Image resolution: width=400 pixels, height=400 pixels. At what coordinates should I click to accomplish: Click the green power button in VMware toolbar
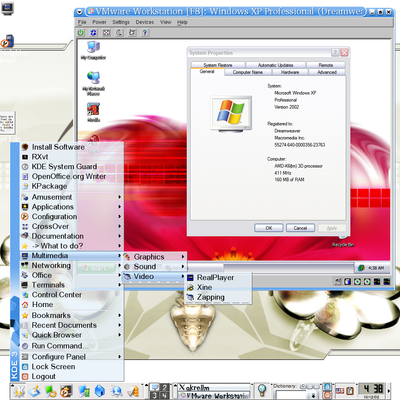pos(81,33)
